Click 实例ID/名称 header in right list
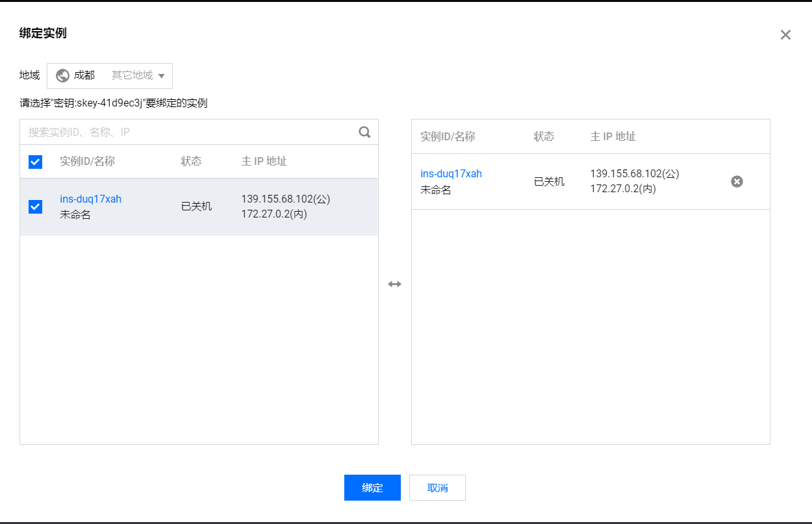The width and height of the screenshot is (812, 524). point(448,136)
